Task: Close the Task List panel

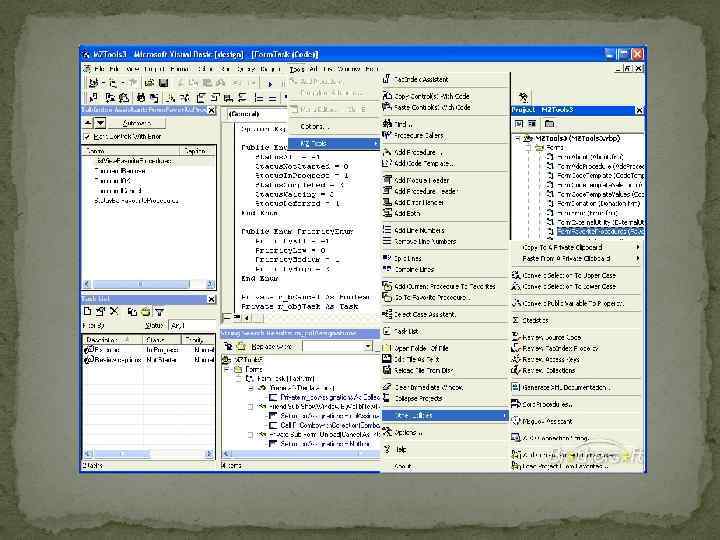Action: (211, 299)
